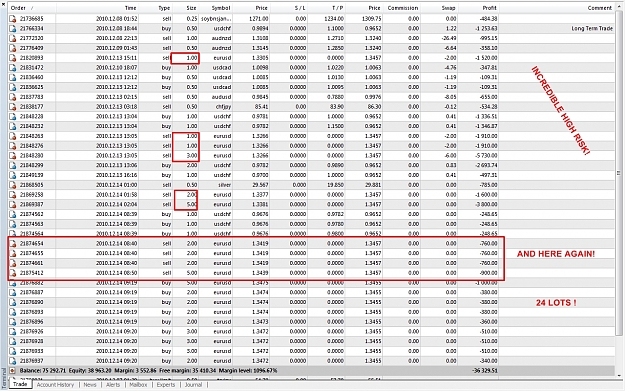This screenshot has width=625, height=391.
Task: Click the sell icon in row 21869258
Action: click(x=13, y=195)
